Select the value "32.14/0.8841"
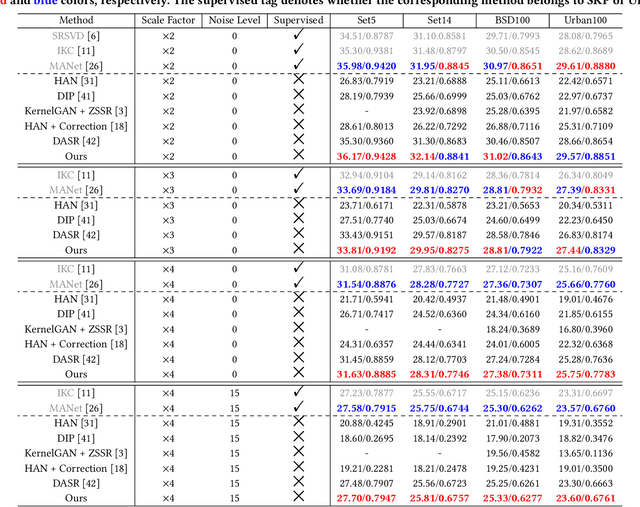The width and height of the screenshot is (640, 507). click(439, 156)
